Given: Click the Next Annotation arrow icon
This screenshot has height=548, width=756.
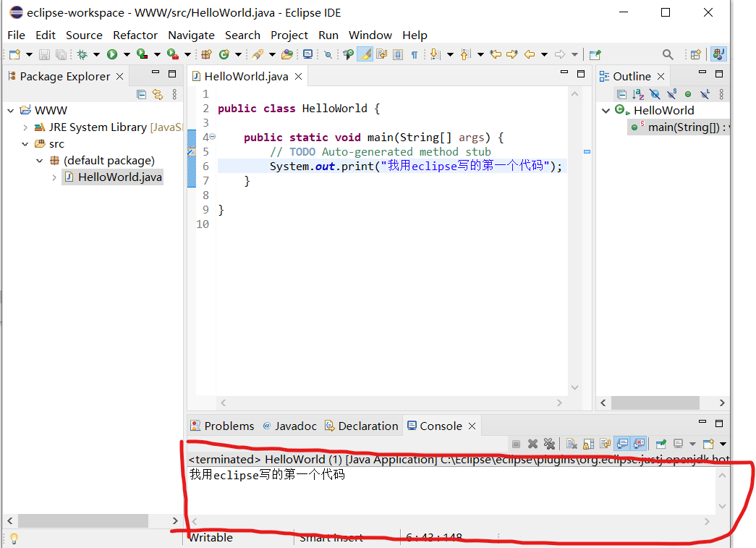Looking at the screenshot, I should tap(435, 54).
